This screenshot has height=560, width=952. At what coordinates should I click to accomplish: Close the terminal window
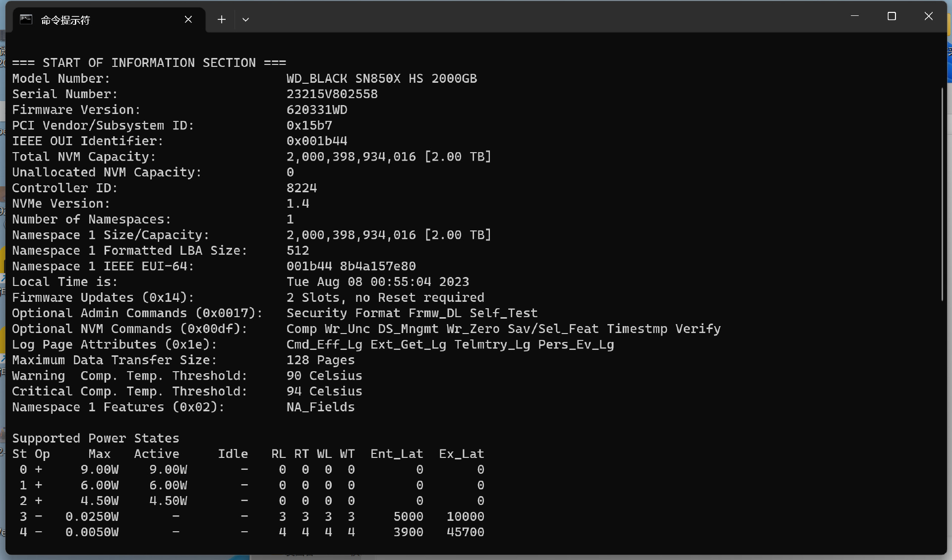click(929, 16)
